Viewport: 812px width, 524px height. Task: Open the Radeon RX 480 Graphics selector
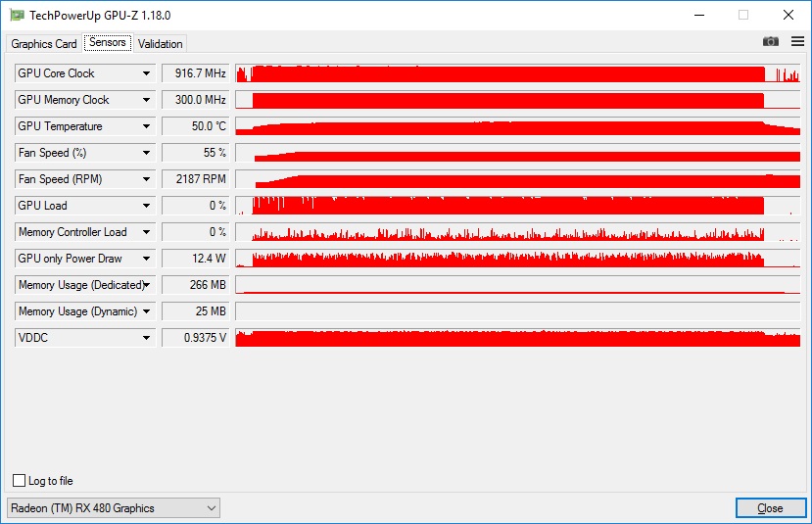(x=114, y=508)
